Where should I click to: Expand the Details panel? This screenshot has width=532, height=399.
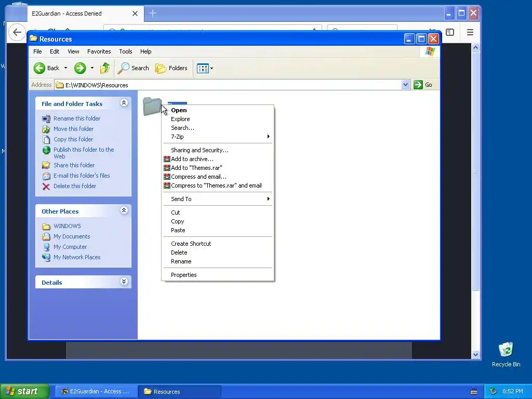click(124, 282)
